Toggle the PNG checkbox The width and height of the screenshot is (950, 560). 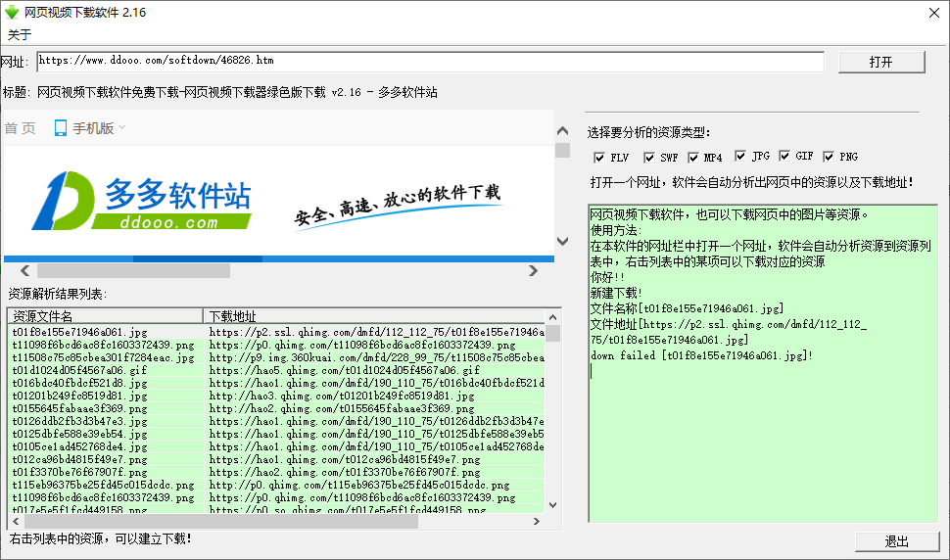click(829, 157)
